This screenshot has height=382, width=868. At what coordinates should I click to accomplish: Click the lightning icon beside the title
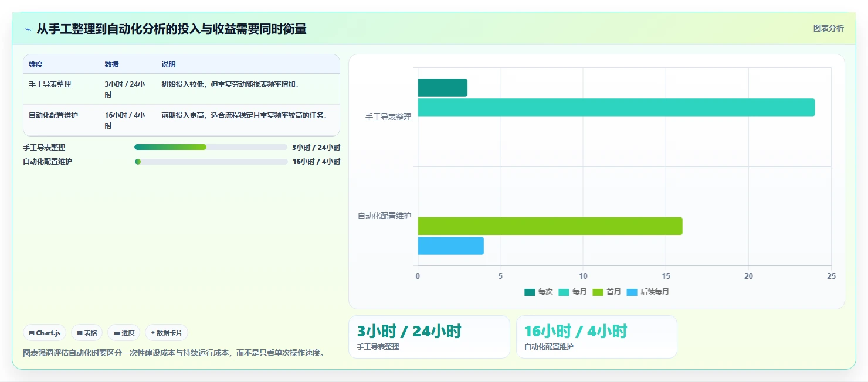(x=28, y=29)
